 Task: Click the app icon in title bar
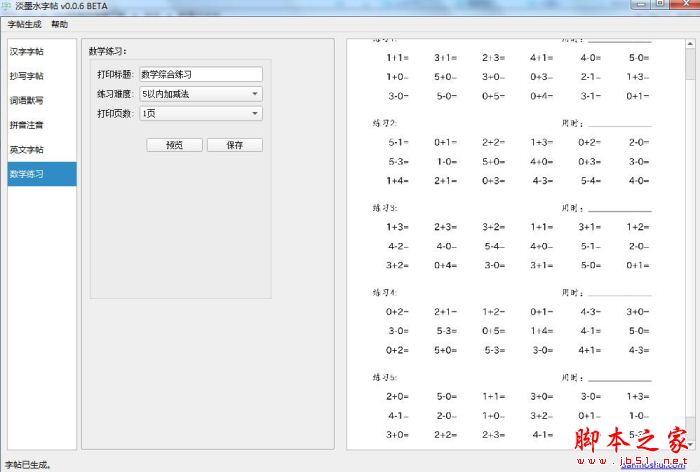[x=6, y=6]
